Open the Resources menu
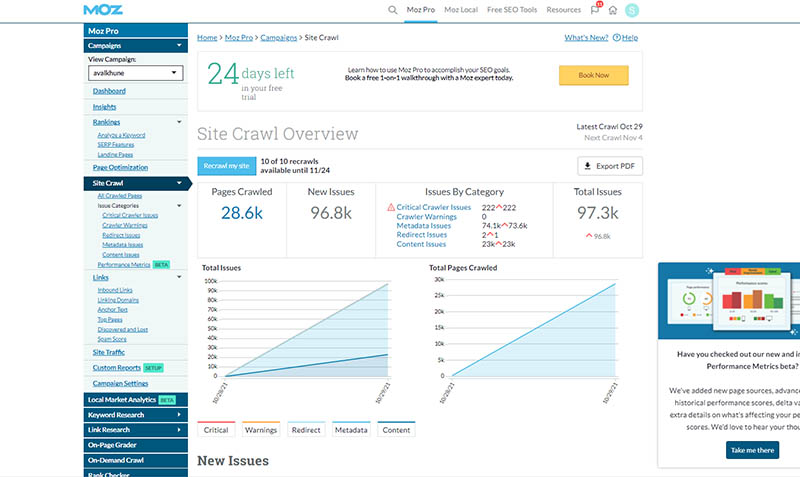The width and height of the screenshot is (800, 477). pos(563,10)
